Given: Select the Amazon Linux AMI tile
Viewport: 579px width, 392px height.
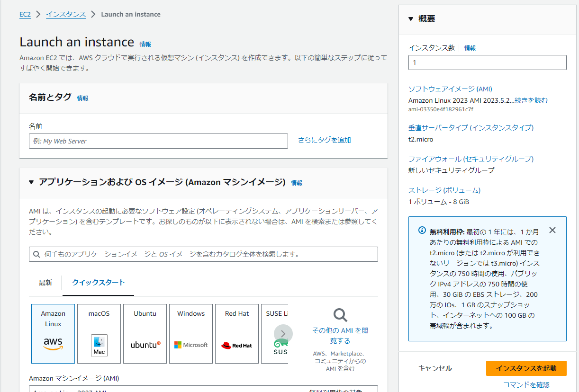Looking at the screenshot, I should [53, 333].
